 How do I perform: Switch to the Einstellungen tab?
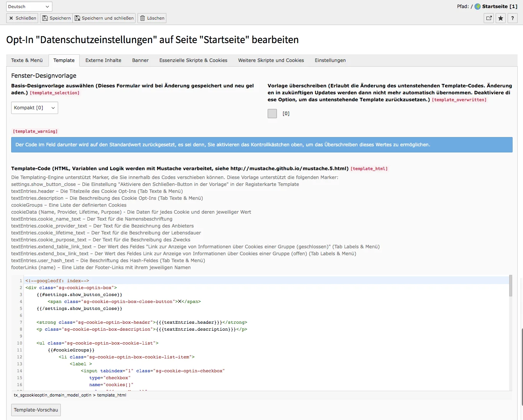coord(330,60)
